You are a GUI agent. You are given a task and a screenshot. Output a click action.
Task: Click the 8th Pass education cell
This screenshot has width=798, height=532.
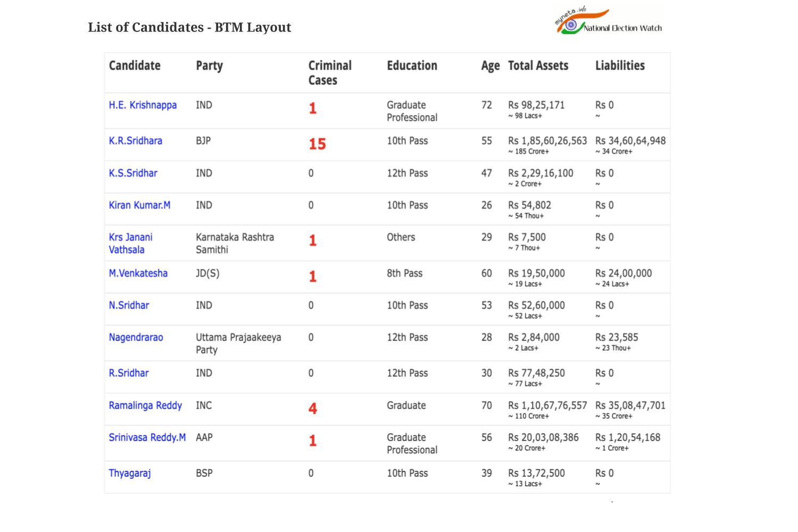(x=404, y=273)
